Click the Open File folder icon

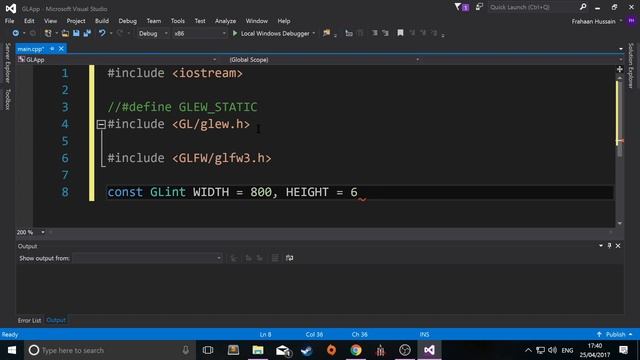[x=65, y=33]
